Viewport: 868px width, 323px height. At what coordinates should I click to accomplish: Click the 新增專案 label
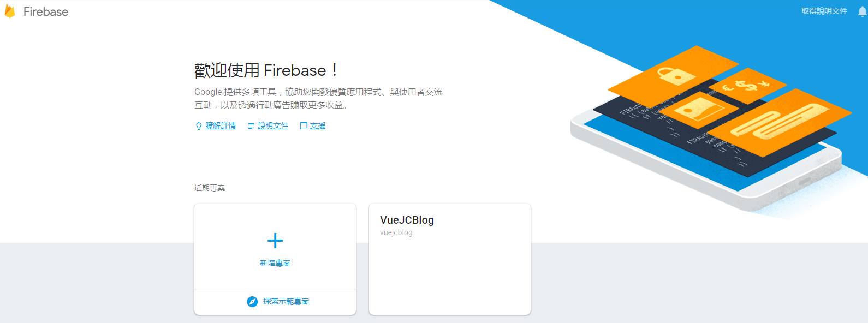tap(275, 263)
